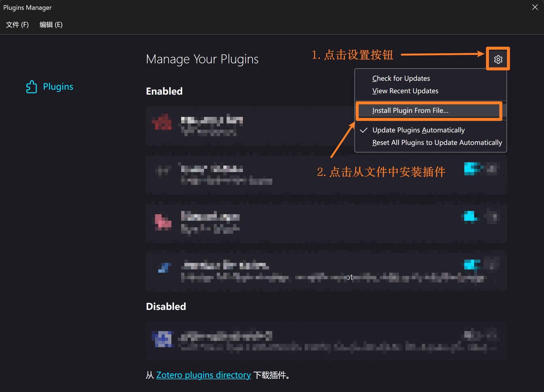Click the pink icon of third enabled plugin
The height and width of the screenshot is (392, 544).
162,222
